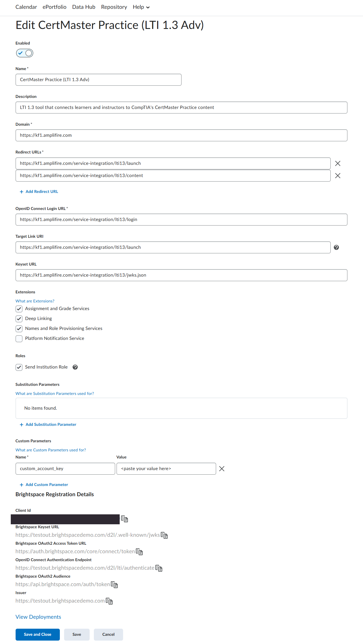Remove the lti13/launch redirect URL

[337, 163]
